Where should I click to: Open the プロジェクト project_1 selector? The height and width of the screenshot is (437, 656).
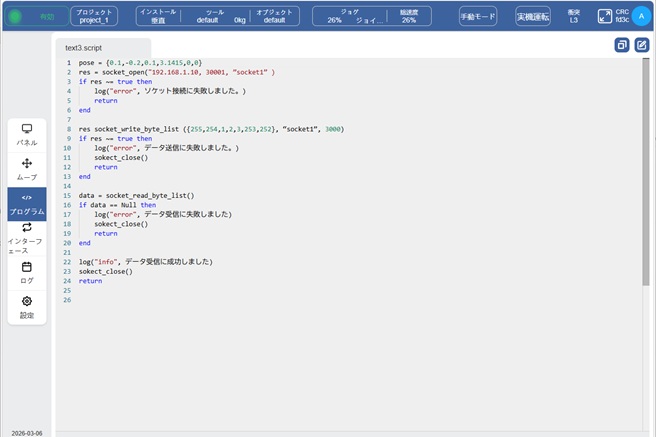[98, 16]
